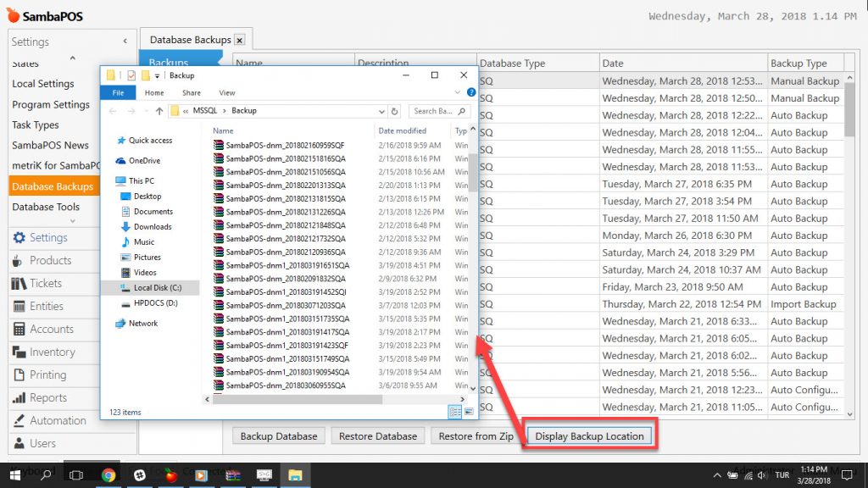Screen dimensions: 868x488
Task: Open Automation section in SambaPOS sidebar
Action: tap(49, 420)
